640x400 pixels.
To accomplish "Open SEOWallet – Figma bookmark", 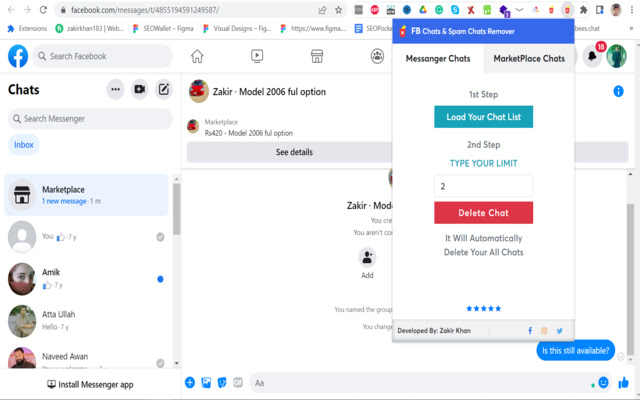I will [163, 28].
